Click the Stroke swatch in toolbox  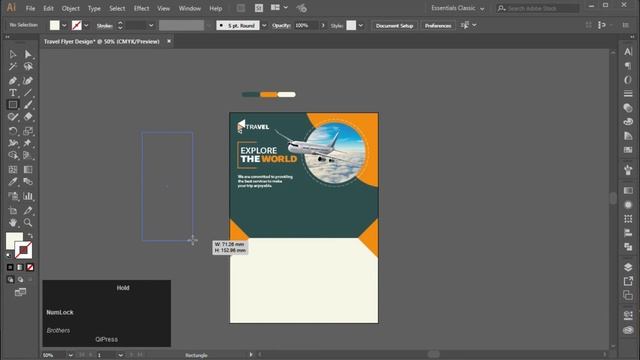(x=24, y=250)
